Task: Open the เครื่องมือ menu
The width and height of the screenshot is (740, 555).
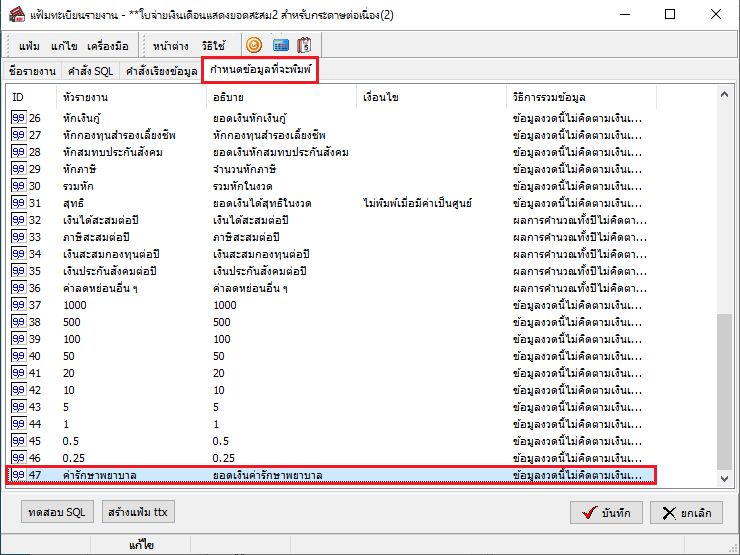Action: click(108, 46)
